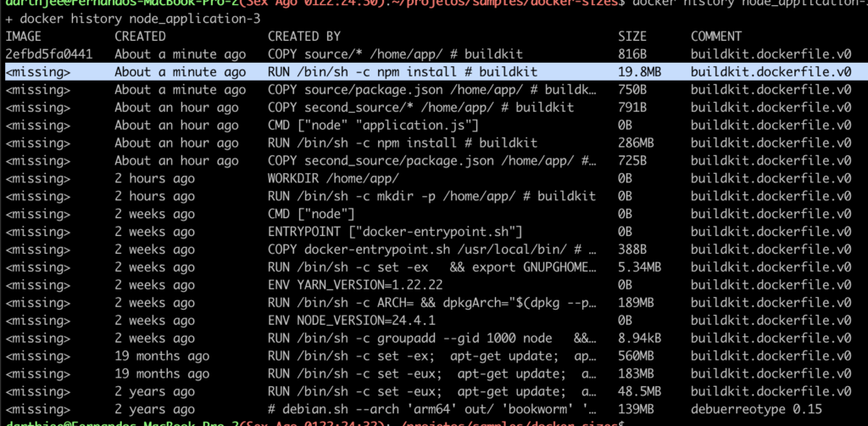Select the WORKDIR /home/app/ entry

(332, 179)
